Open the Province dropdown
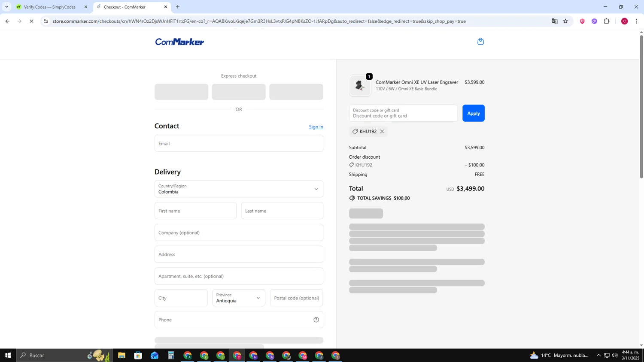The image size is (644, 362). 239,298
